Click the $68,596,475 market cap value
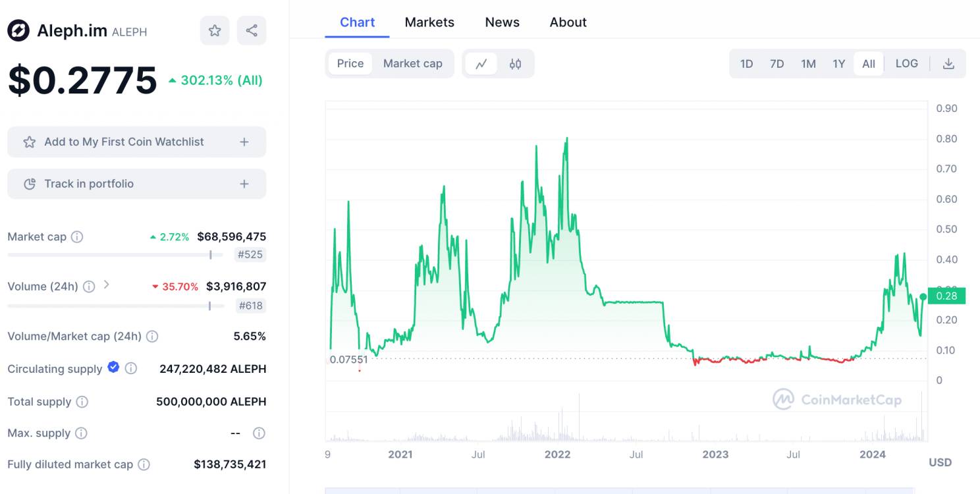Viewport: 980px width, 494px height. [232, 237]
